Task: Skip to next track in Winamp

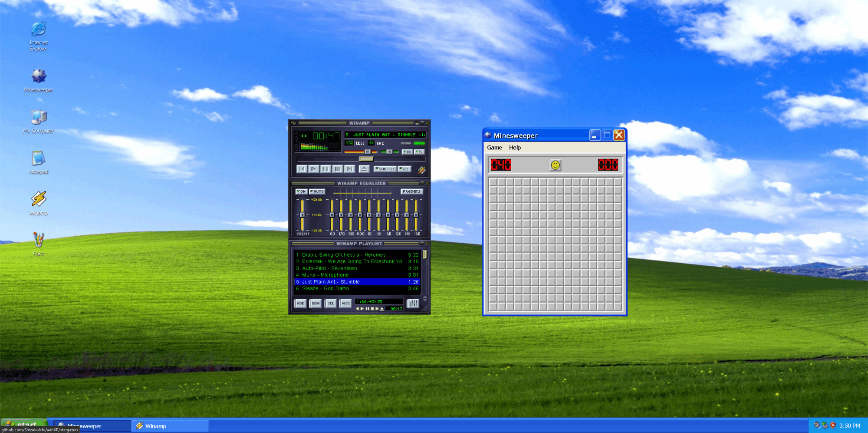Action: tap(349, 169)
